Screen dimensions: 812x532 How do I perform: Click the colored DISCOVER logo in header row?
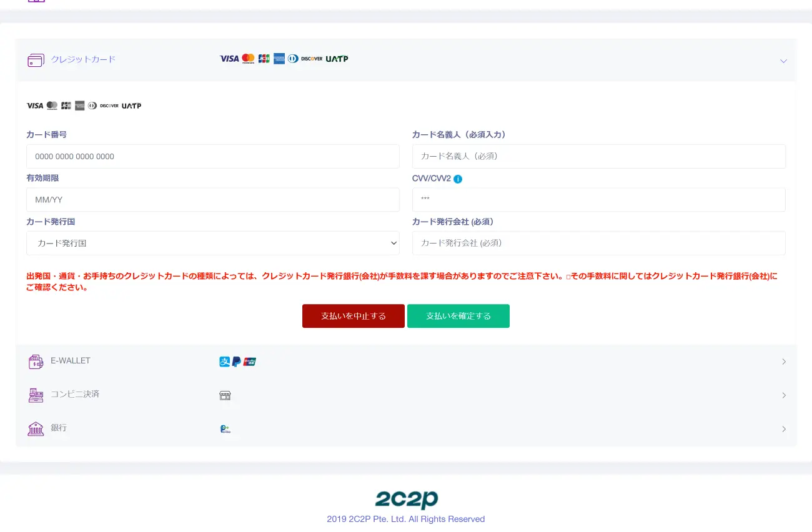click(312, 59)
